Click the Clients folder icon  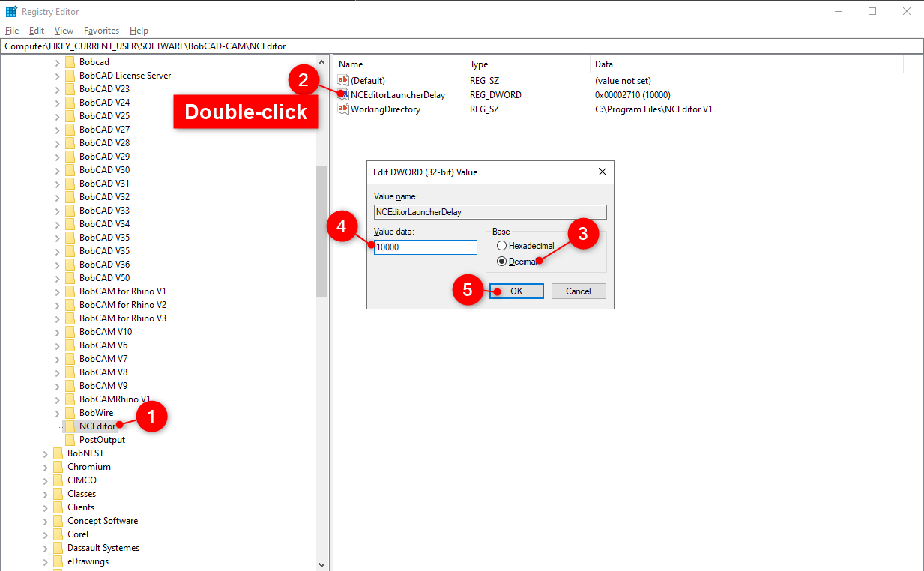point(58,507)
